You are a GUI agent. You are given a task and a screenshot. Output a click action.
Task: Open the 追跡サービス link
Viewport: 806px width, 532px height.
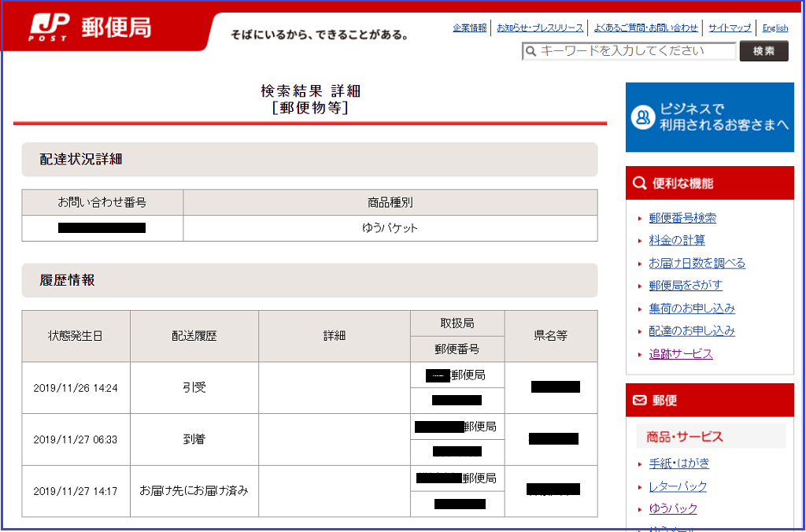click(681, 353)
